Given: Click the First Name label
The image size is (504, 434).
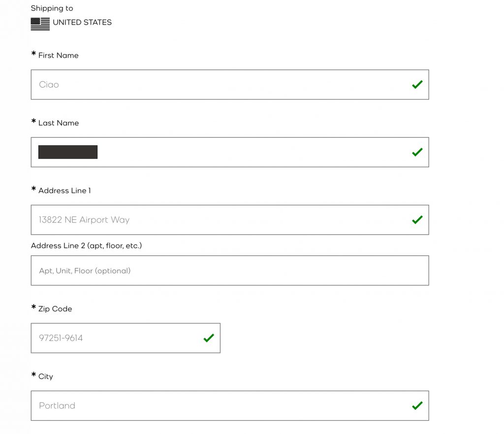Looking at the screenshot, I should (58, 56).
